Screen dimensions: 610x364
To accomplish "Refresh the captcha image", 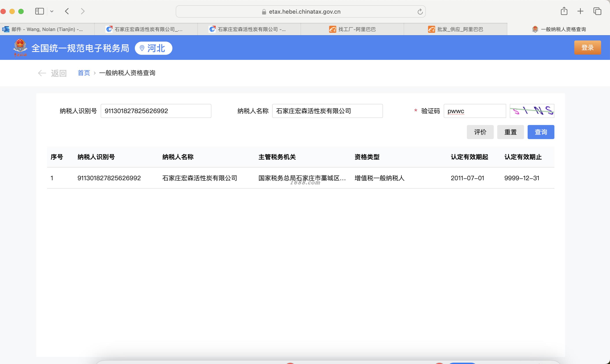I will (x=532, y=111).
